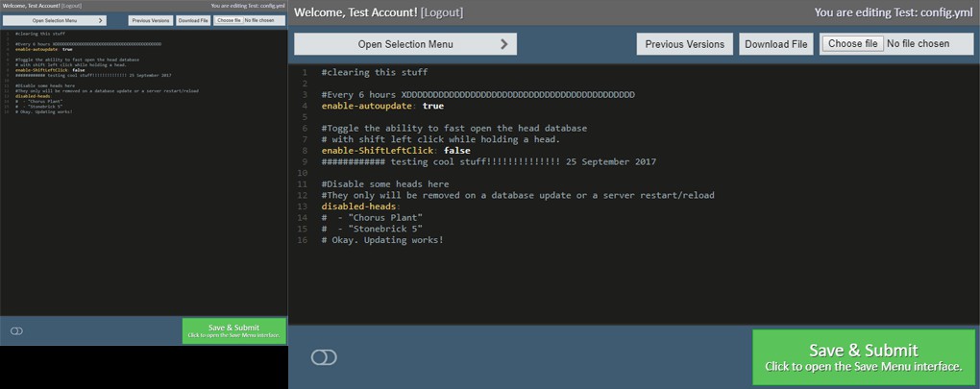
Task: Toggle the theme switch in the large editor footer
Action: click(x=324, y=357)
